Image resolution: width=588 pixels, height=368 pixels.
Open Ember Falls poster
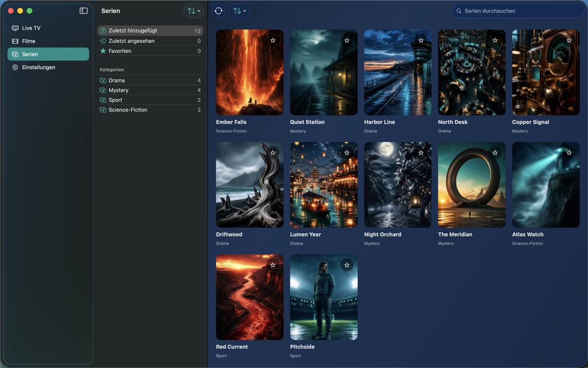click(250, 73)
